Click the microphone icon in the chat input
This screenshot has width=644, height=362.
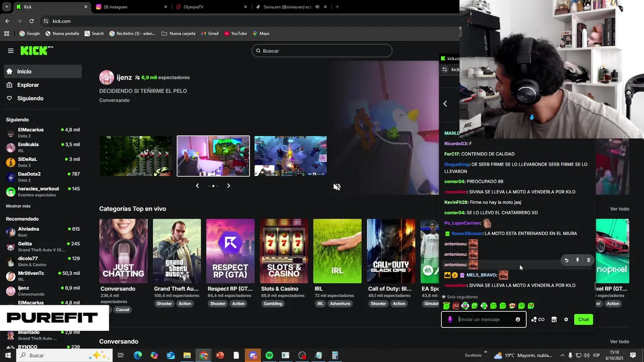coord(450,319)
